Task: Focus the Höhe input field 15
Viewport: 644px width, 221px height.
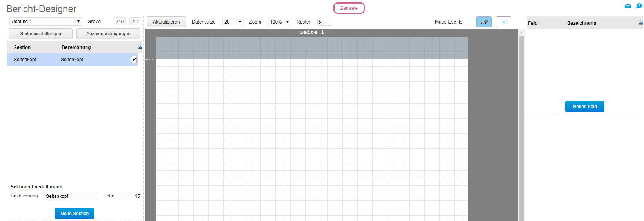Action: 131,196
